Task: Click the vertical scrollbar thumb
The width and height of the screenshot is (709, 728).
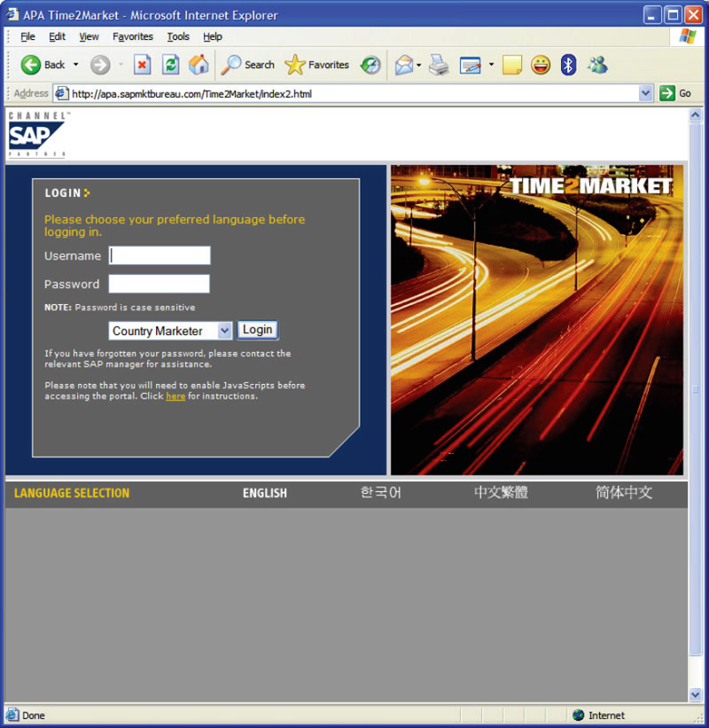Action: (695, 389)
